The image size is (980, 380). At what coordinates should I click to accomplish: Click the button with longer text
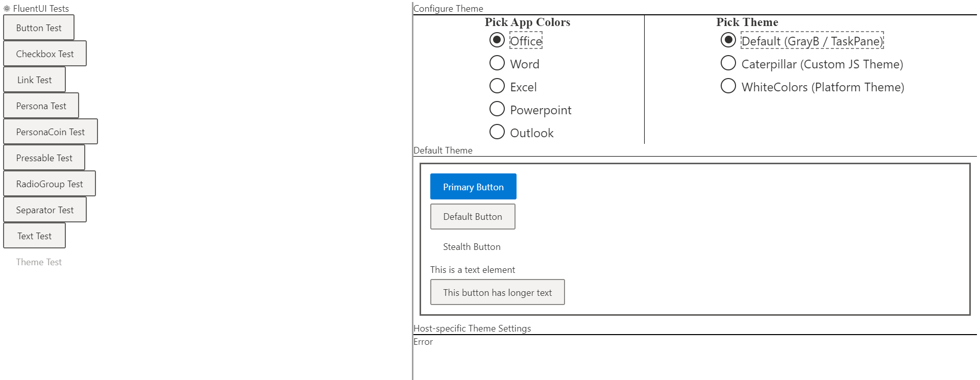click(497, 292)
